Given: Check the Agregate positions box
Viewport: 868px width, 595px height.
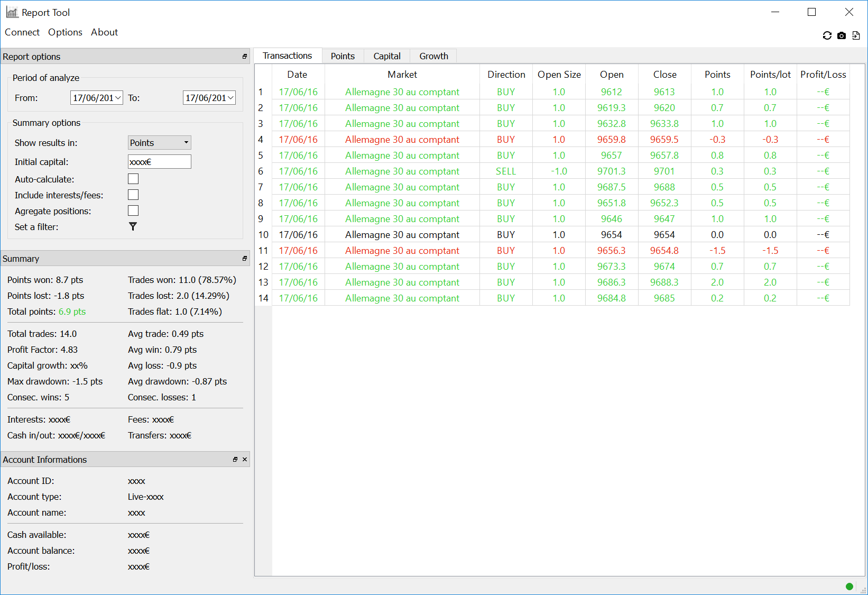Looking at the screenshot, I should [x=133, y=211].
